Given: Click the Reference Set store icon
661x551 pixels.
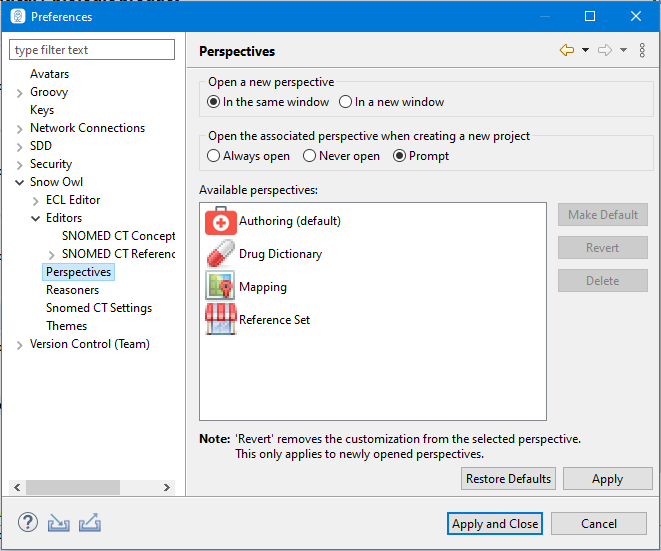Looking at the screenshot, I should click(x=220, y=320).
